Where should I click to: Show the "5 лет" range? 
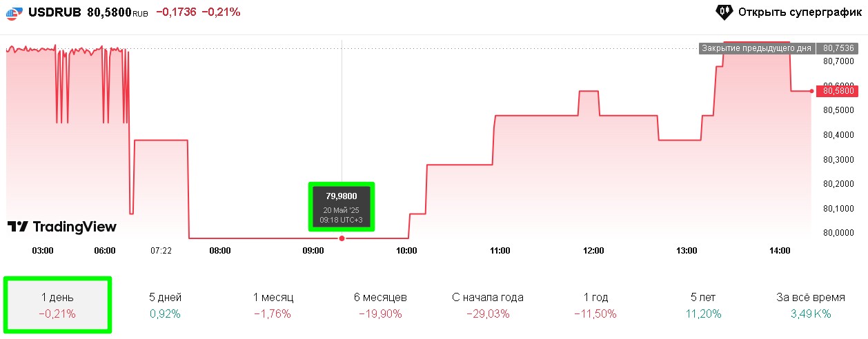703,305
